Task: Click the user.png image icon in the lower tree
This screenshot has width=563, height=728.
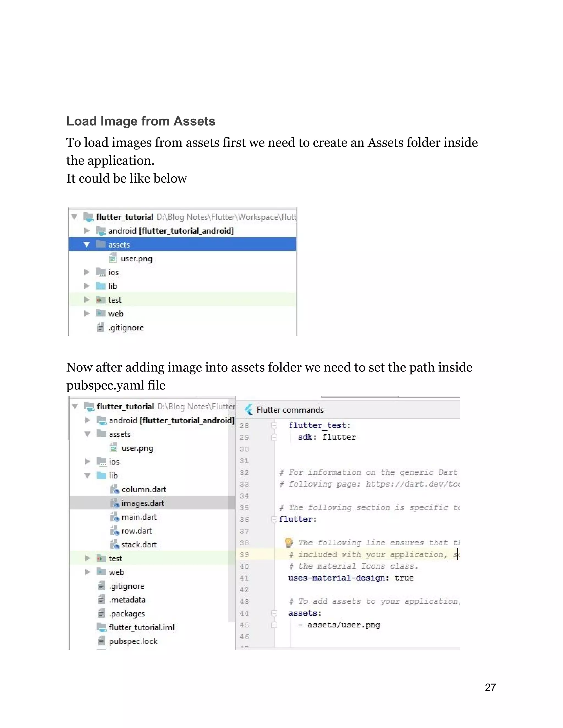Action: click(x=114, y=448)
